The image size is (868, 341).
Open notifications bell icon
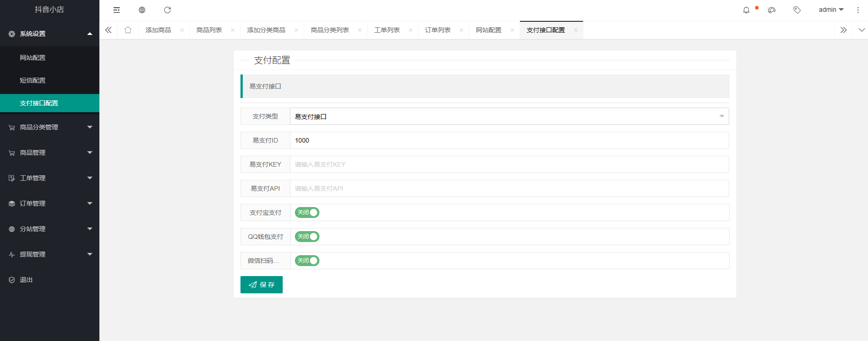tap(746, 10)
